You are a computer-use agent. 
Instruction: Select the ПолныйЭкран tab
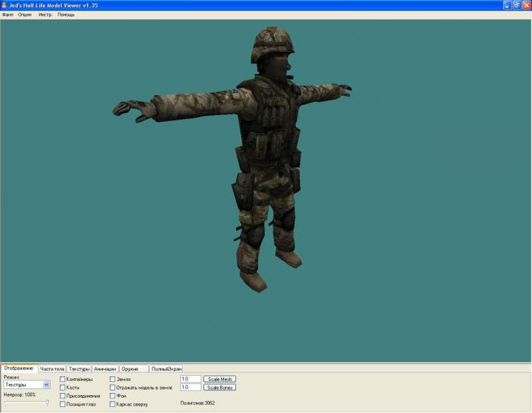click(166, 368)
